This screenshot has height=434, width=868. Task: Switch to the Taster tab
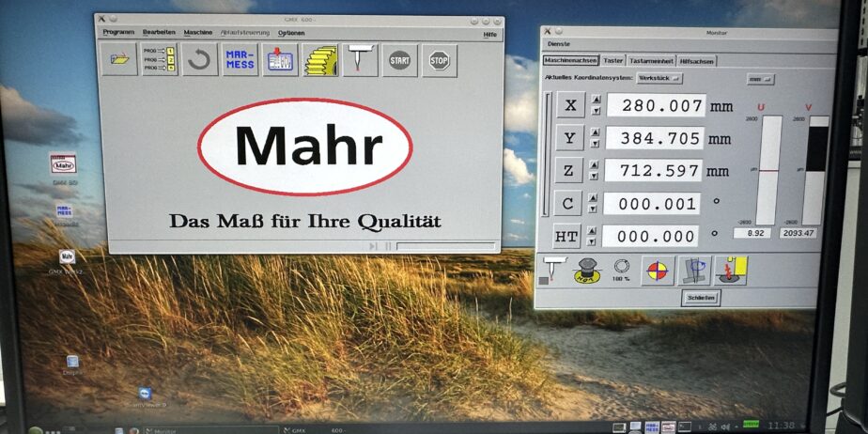tap(613, 61)
